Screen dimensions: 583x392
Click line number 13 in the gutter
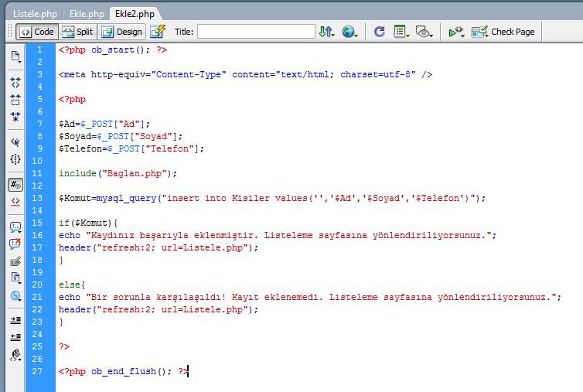click(37, 198)
